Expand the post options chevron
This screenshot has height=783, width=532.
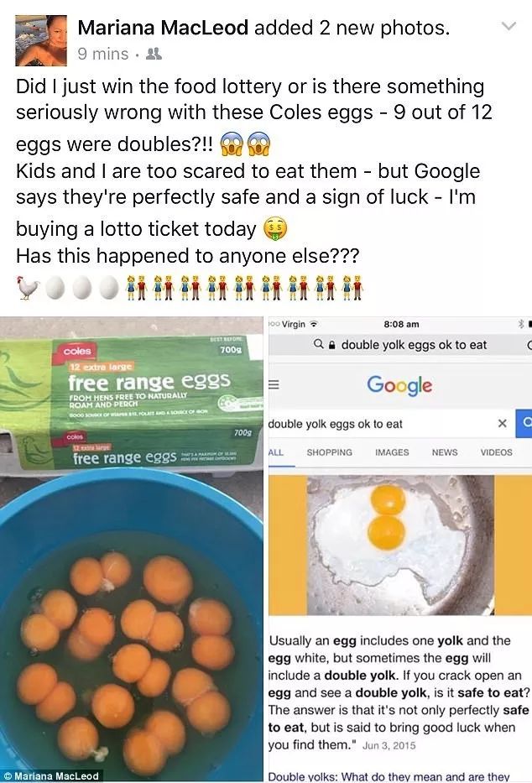coord(509,26)
